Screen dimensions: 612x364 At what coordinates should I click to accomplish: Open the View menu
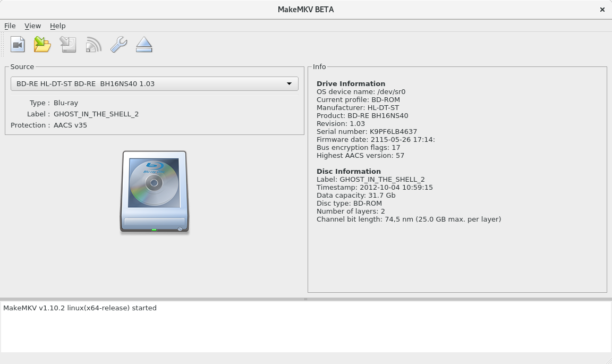click(32, 26)
